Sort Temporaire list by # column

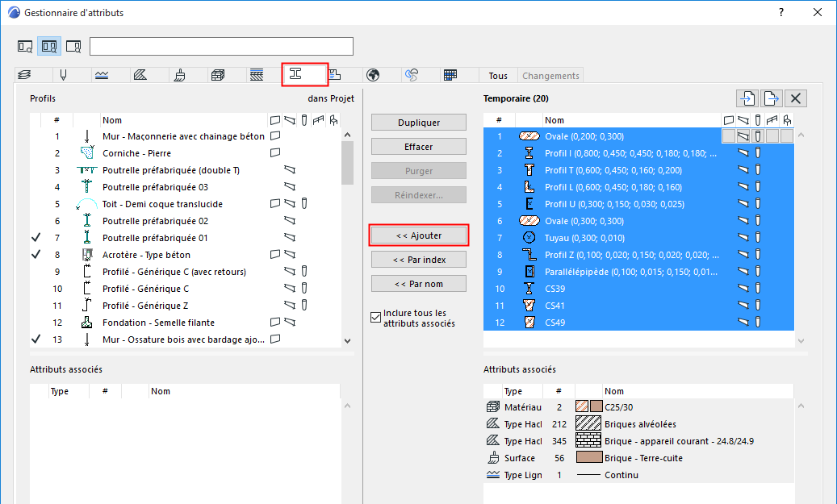click(499, 120)
